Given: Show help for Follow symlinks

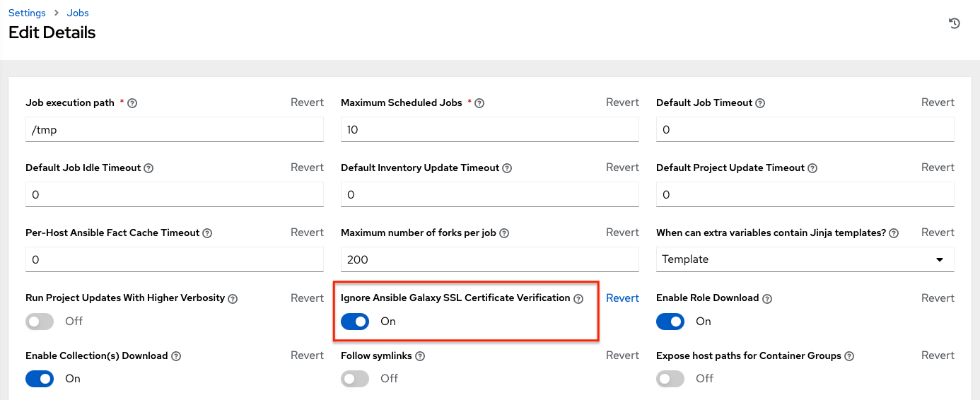Looking at the screenshot, I should (x=420, y=356).
